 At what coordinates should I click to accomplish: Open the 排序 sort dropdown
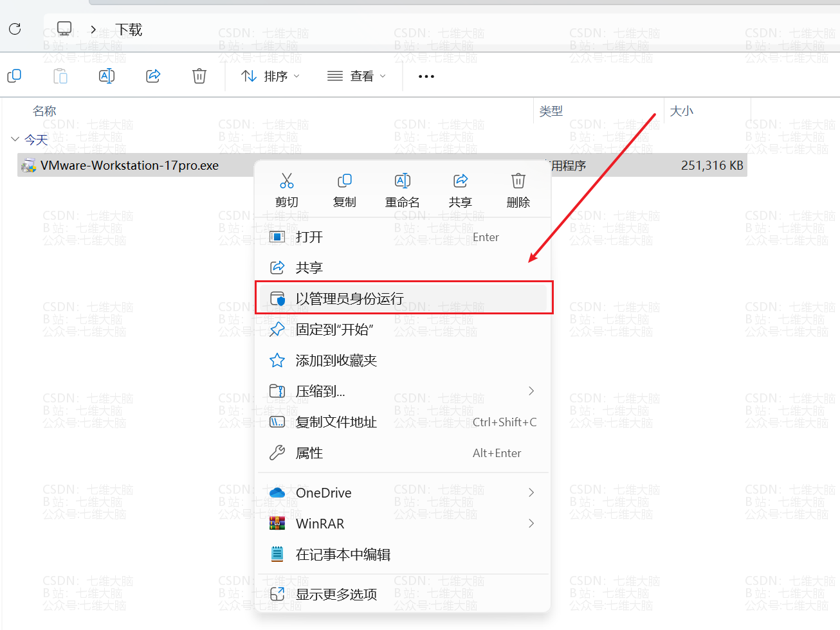tap(270, 76)
